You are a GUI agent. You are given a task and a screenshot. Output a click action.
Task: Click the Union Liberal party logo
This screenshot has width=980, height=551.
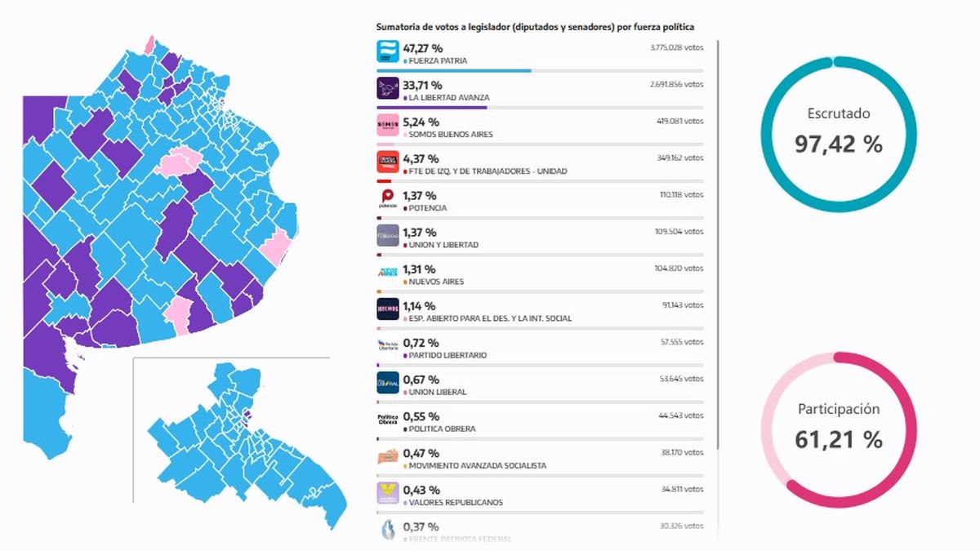point(388,383)
